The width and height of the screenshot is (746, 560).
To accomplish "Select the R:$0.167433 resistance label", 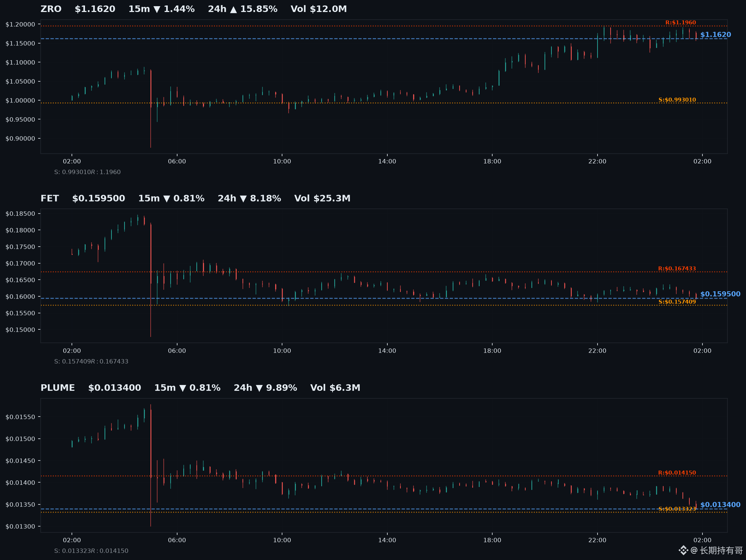I will tap(677, 269).
